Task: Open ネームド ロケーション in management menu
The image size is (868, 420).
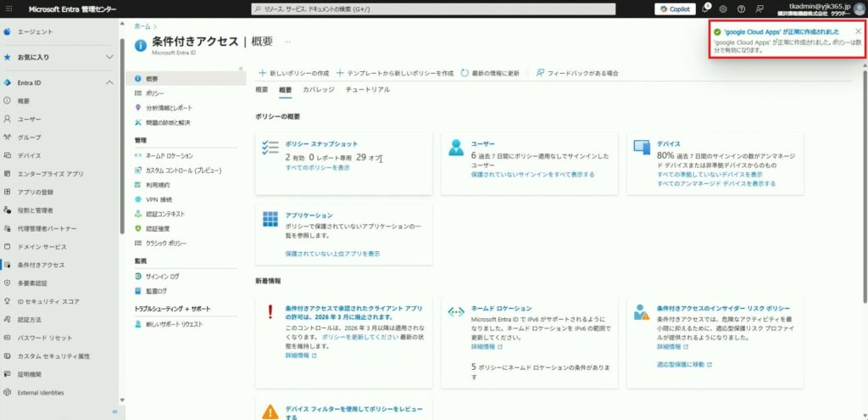Action: [169, 155]
